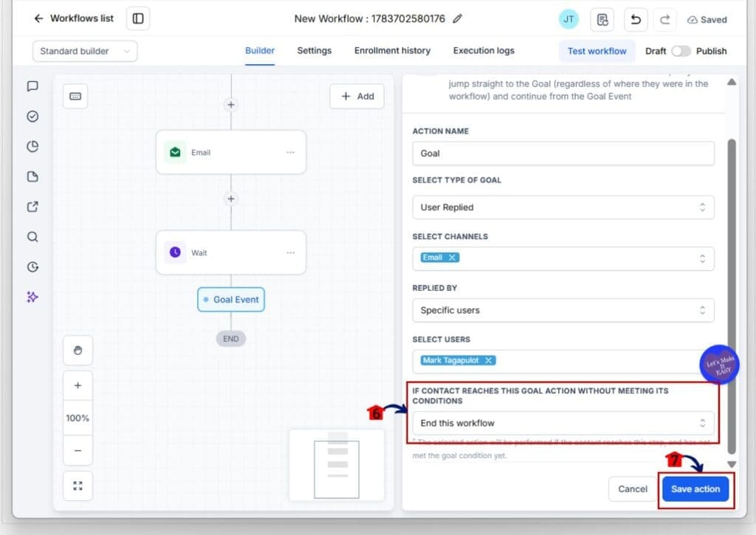This screenshot has width=756, height=535.
Task: Open the Select Users field
Action: [563, 361]
